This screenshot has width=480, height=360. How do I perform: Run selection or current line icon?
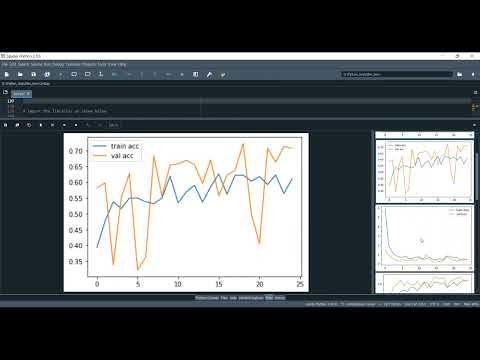tap(101, 74)
